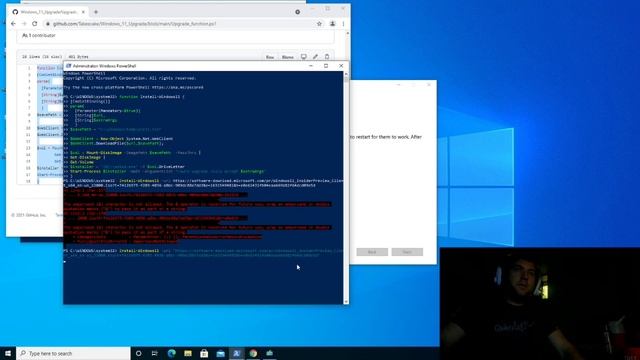Open the Chrome three-dot menu
Screen dimensions: 640x360
tap(343, 24)
